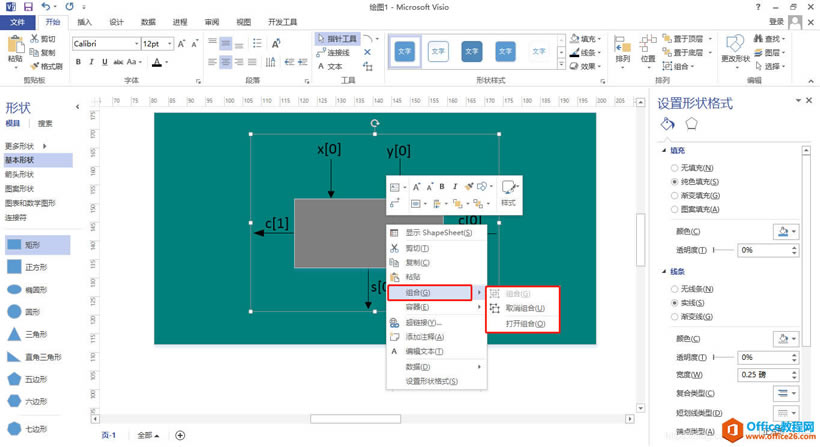Click the All pages (全部) button
The image size is (820, 447).
[x=148, y=435]
